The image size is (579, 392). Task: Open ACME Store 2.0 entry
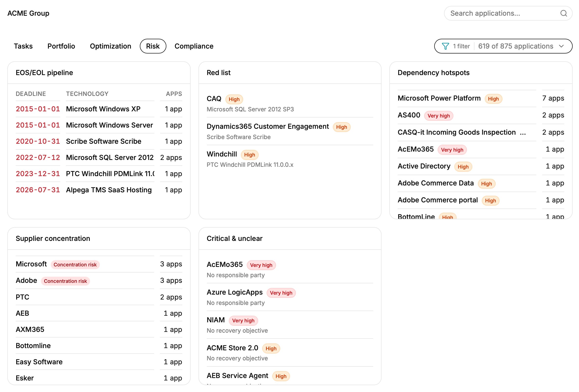pyautogui.click(x=290, y=353)
